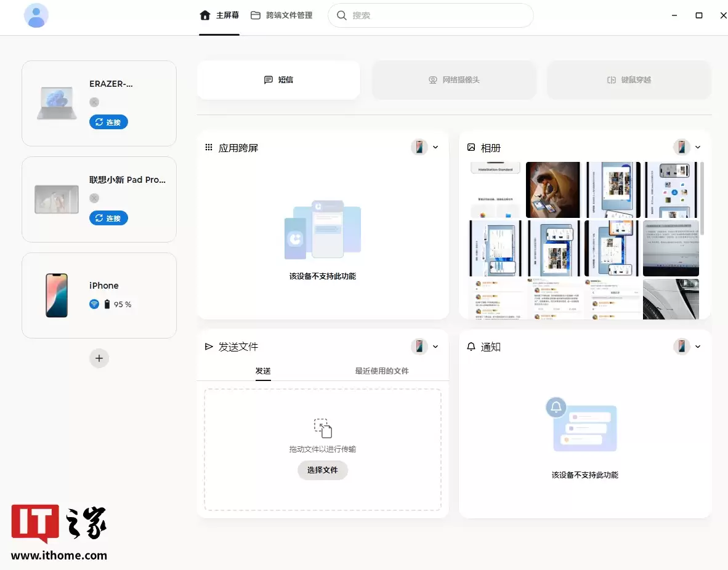Connect the 联想小新 Pad Pro device

pyautogui.click(x=108, y=217)
